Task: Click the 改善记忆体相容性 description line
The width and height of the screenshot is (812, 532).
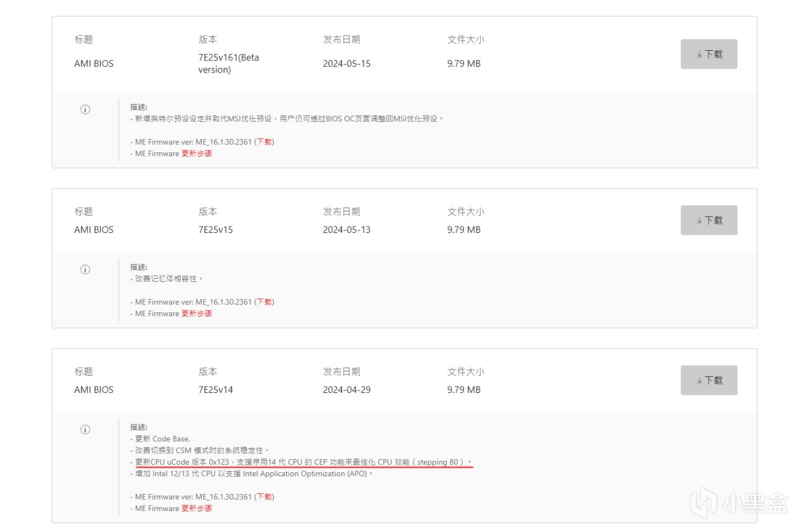Action: point(166,278)
